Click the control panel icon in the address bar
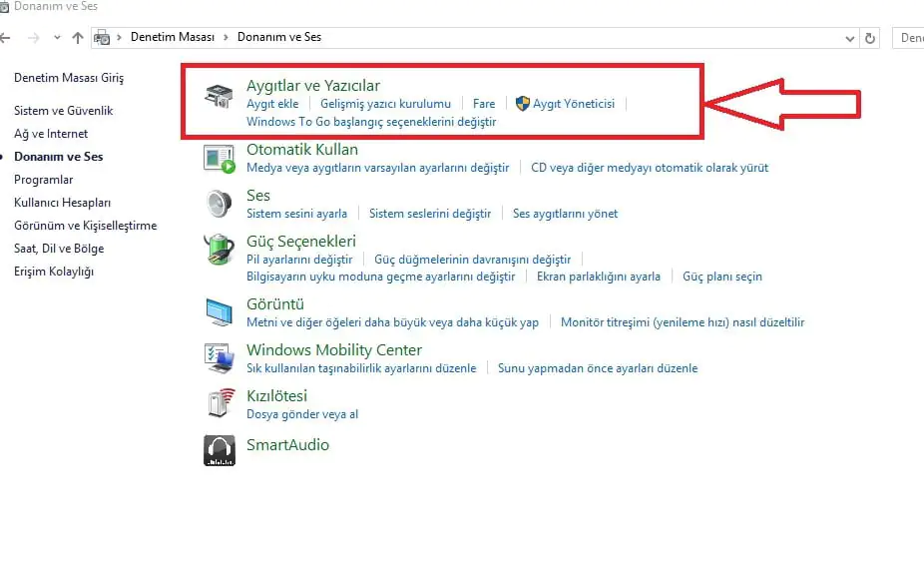This screenshot has width=924, height=564. pyautogui.click(x=102, y=38)
